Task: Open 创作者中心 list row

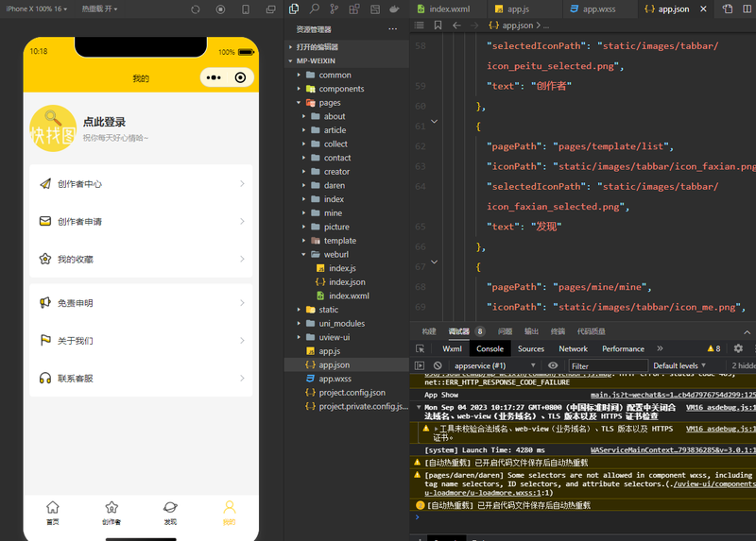Action: [141, 183]
